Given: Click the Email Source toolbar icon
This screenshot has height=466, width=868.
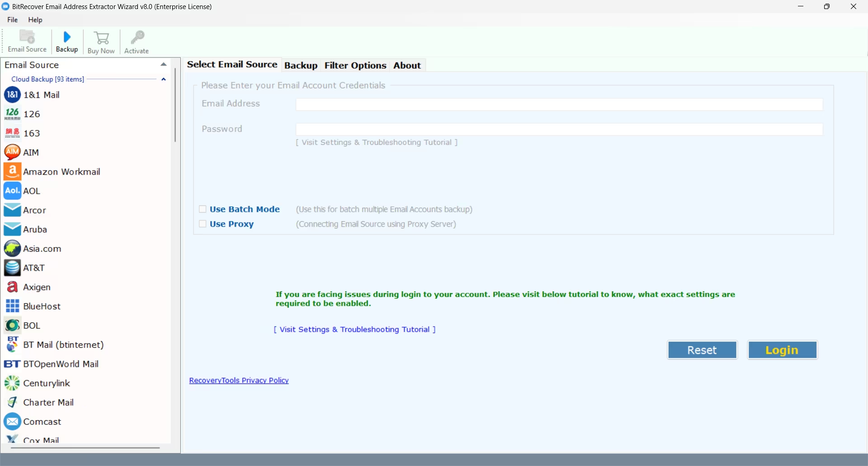Looking at the screenshot, I should click(27, 37).
